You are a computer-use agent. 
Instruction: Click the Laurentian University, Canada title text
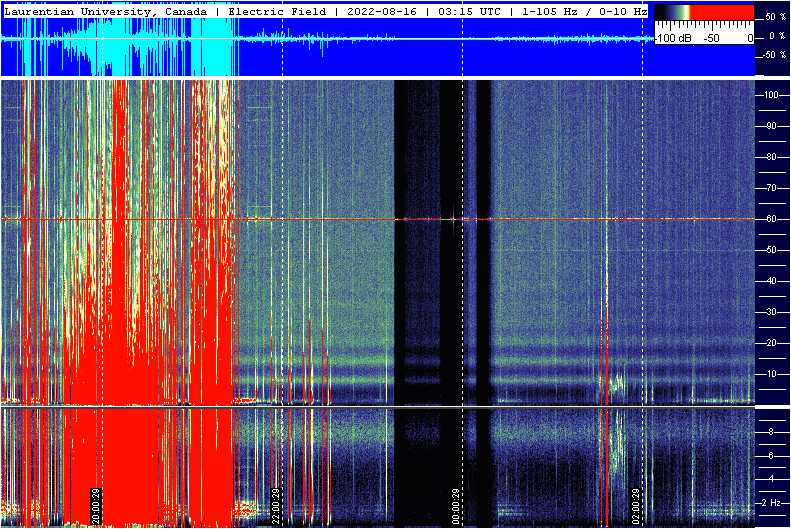[x=105, y=12]
